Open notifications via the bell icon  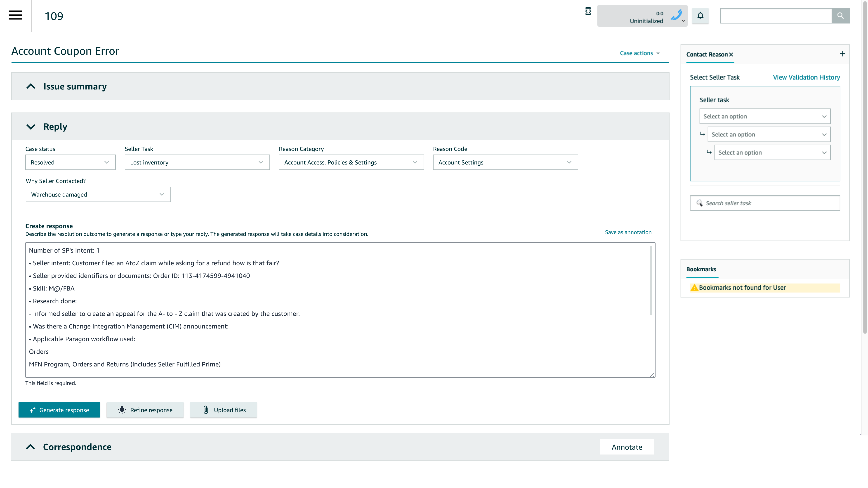(701, 16)
